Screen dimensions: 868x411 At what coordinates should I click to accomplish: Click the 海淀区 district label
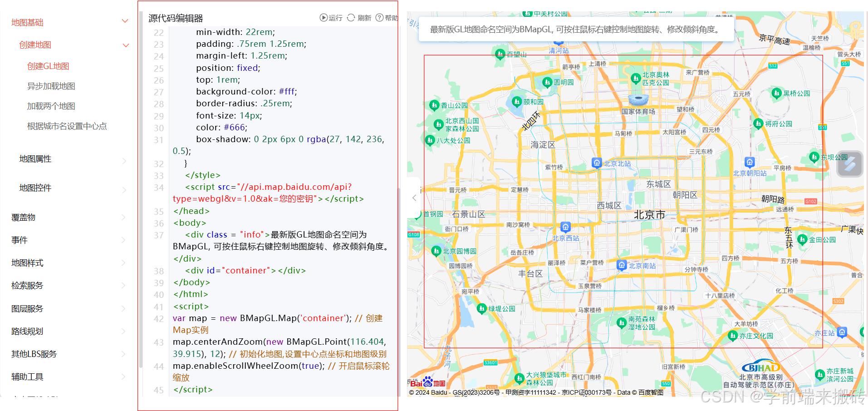point(543,145)
